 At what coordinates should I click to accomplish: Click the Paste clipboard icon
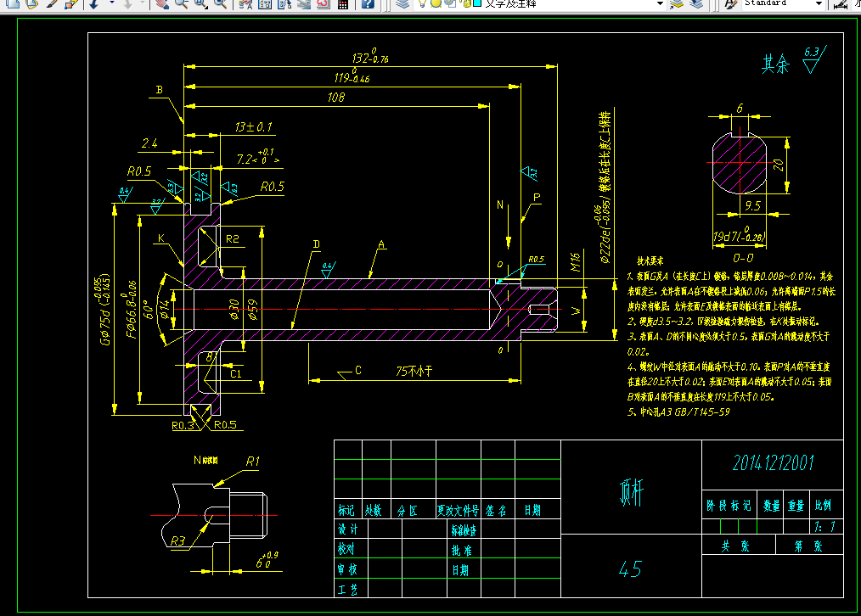point(32,3)
